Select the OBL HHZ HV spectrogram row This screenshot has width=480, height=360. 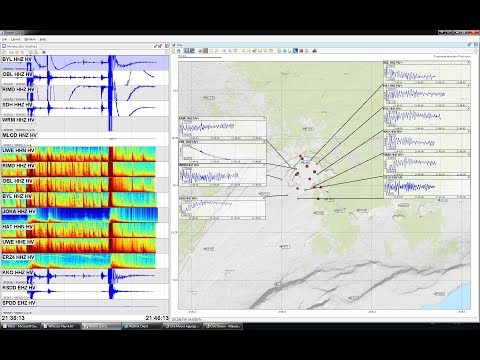(85, 185)
